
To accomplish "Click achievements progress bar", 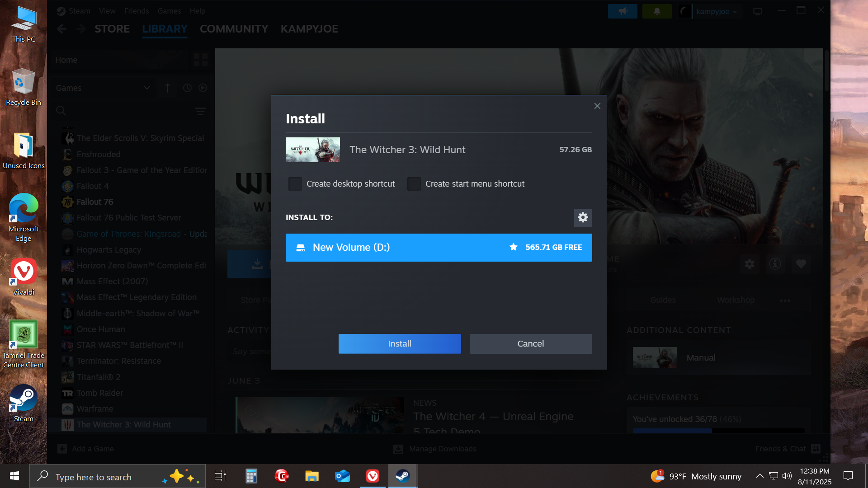I will click(x=719, y=431).
